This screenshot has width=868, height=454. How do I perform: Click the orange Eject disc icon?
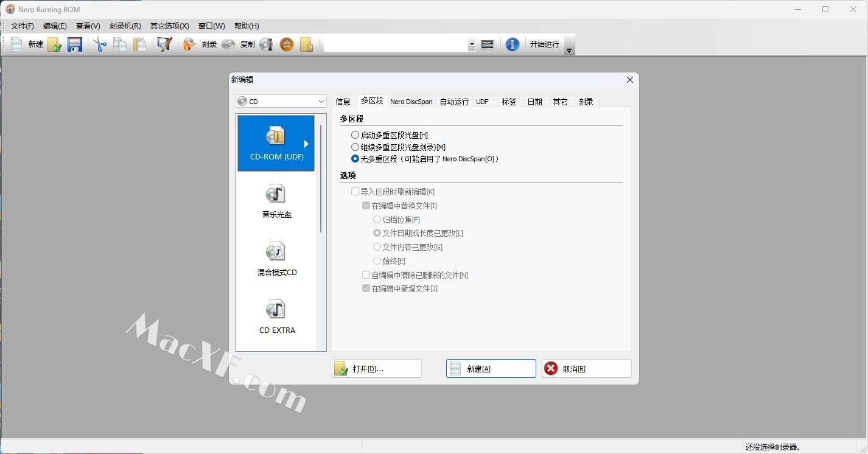click(287, 44)
